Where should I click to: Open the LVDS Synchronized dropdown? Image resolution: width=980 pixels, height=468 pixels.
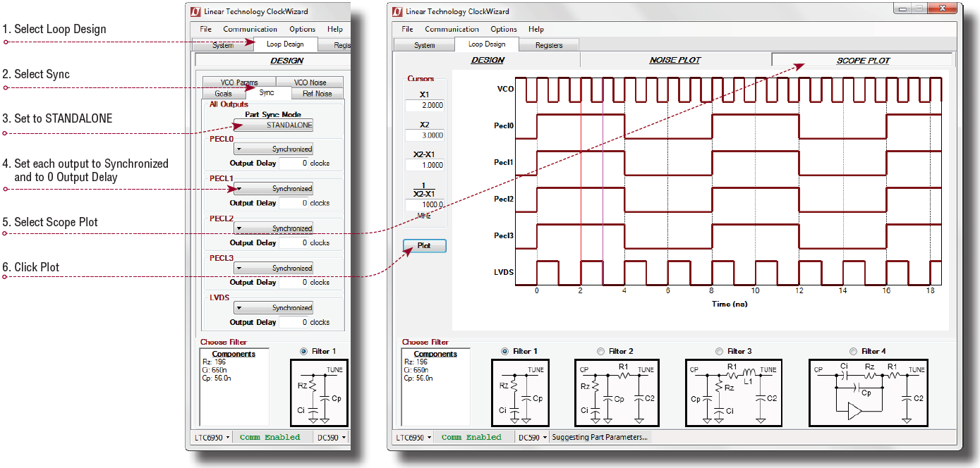(x=274, y=308)
